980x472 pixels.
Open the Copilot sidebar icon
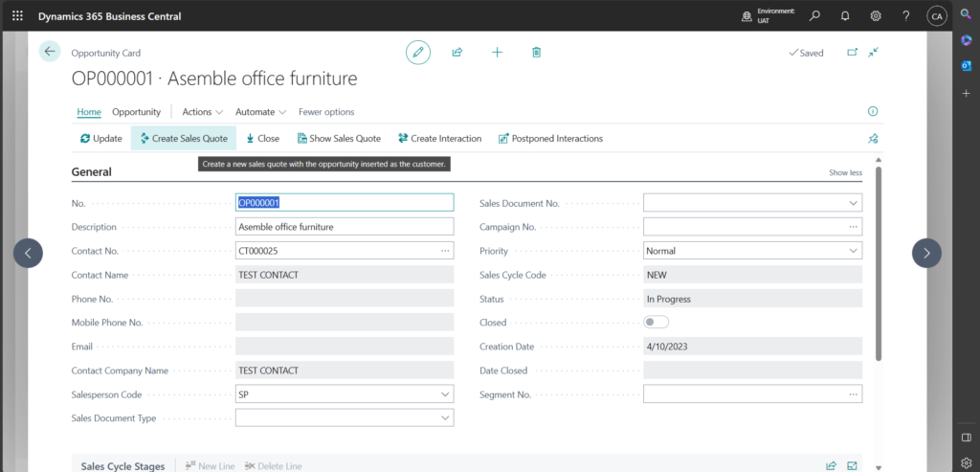click(x=967, y=40)
